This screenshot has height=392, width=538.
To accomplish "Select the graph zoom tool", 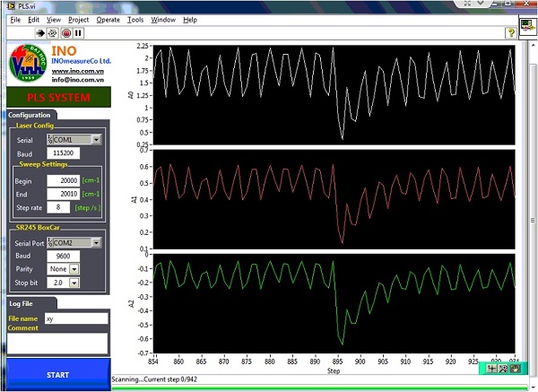I will tap(503, 369).
